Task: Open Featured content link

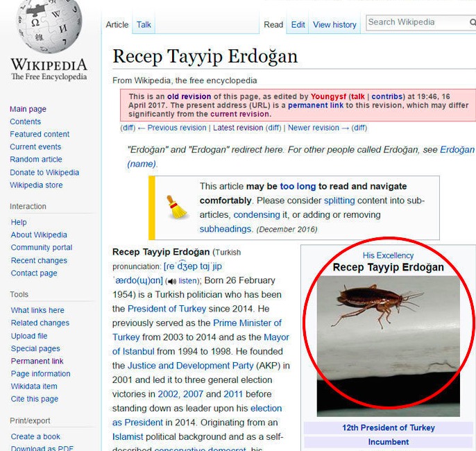Action: 40,134
